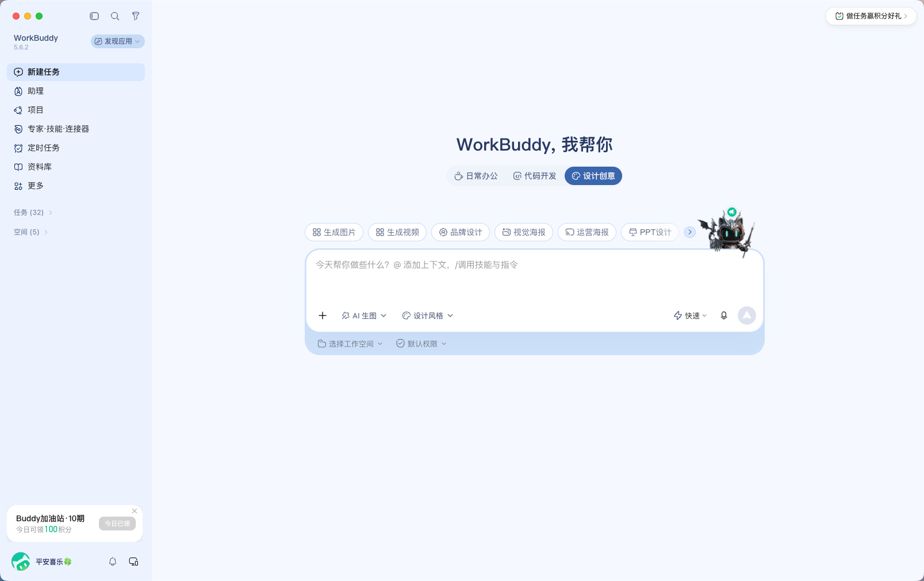Choose the 品牌设计 suggestion chip
Viewport: 924px width, 581px height.
461,232
